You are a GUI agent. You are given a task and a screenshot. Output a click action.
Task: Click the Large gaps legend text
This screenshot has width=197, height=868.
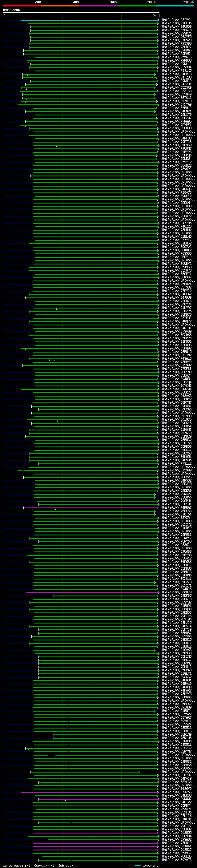click(38, 865)
